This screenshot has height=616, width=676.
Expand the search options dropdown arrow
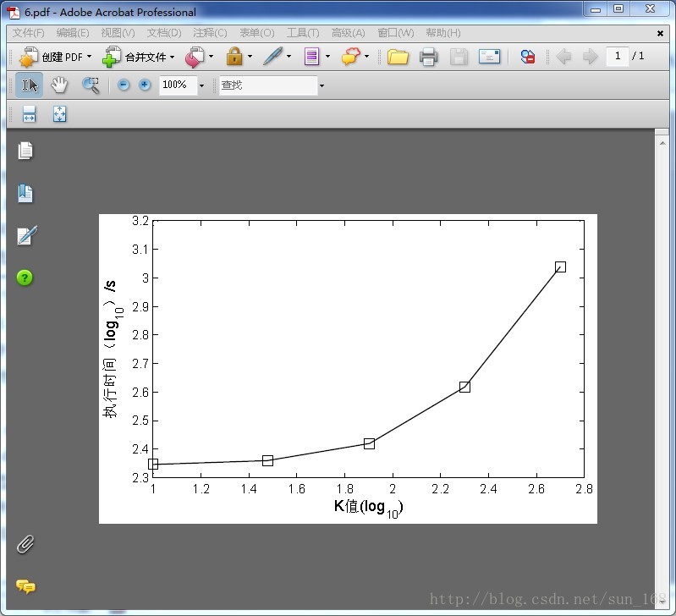pyautogui.click(x=322, y=85)
